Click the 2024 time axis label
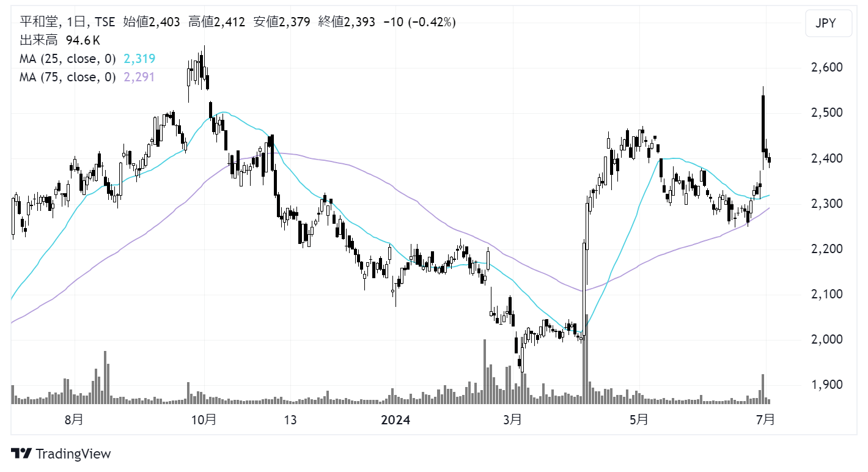Image resolution: width=868 pixels, height=472 pixels. (x=394, y=419)
